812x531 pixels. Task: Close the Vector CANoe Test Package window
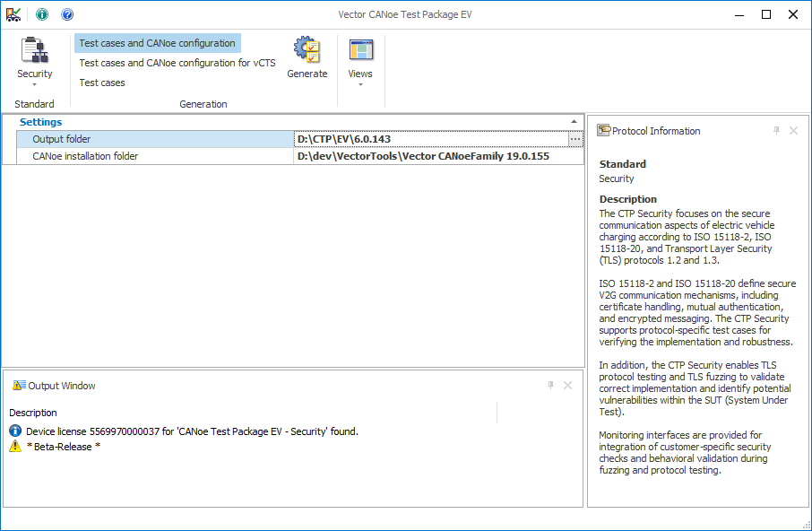793,14
